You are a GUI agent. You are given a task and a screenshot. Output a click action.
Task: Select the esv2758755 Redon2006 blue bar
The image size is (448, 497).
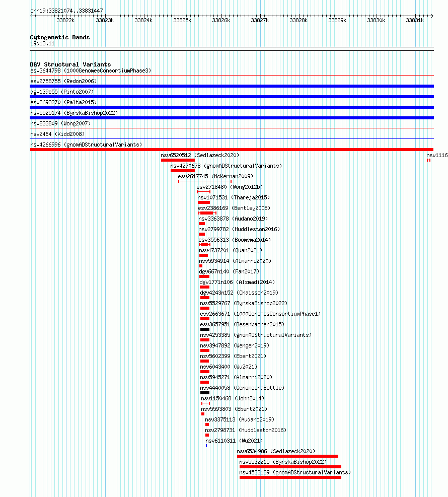pos(232,86)
